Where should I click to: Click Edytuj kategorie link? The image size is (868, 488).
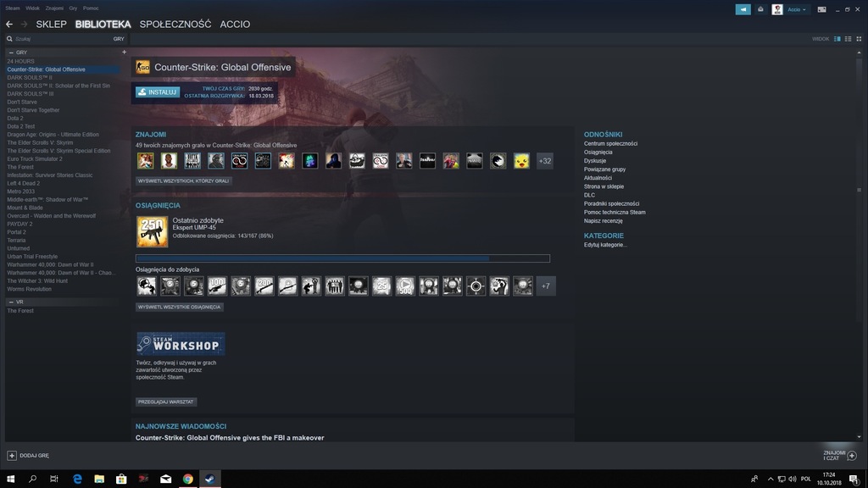(x=605, y=245)
